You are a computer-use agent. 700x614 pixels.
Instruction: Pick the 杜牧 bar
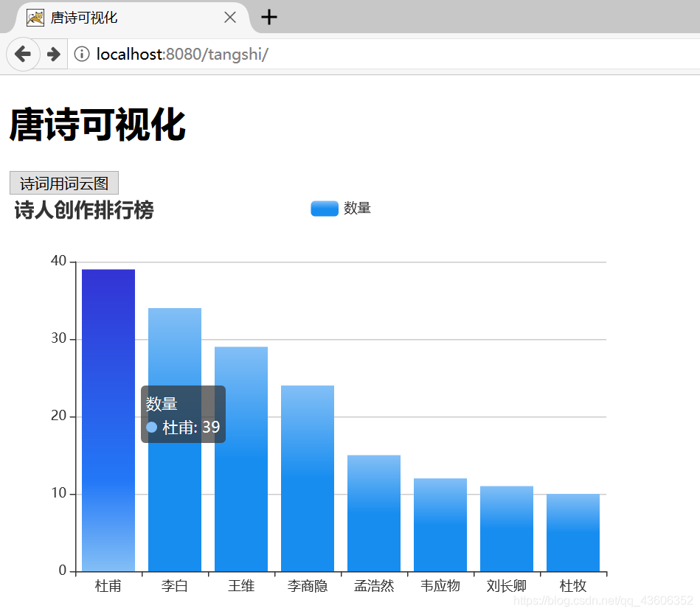573,533
